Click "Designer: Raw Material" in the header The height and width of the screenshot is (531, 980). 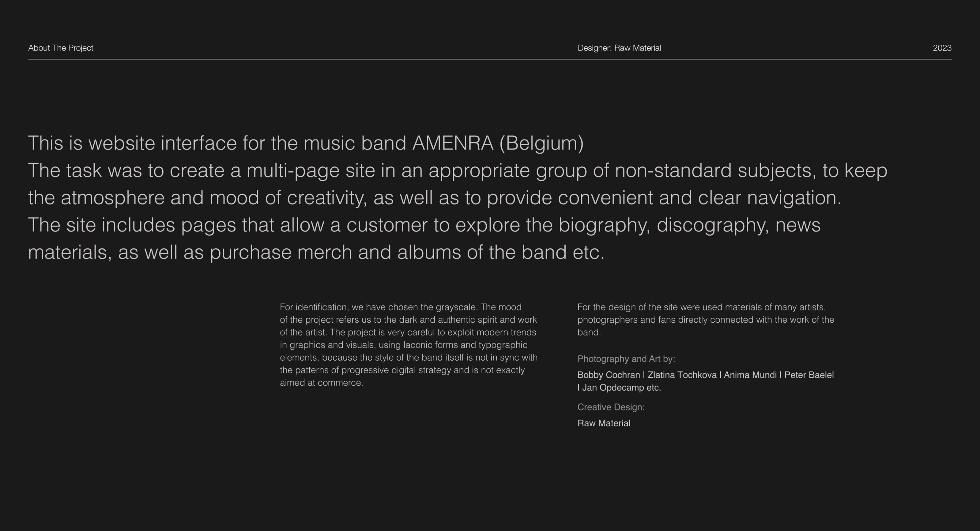click(x=619, y=48)
